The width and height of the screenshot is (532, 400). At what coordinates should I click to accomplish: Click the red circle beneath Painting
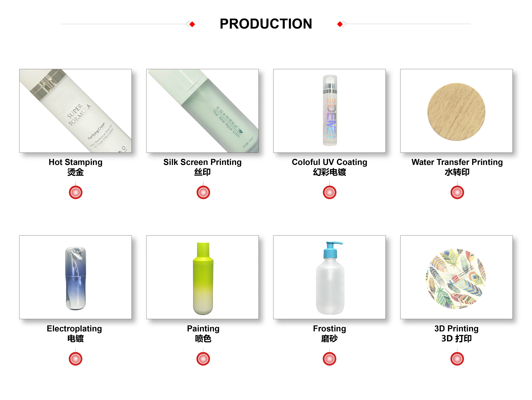(x=203, y=359)
